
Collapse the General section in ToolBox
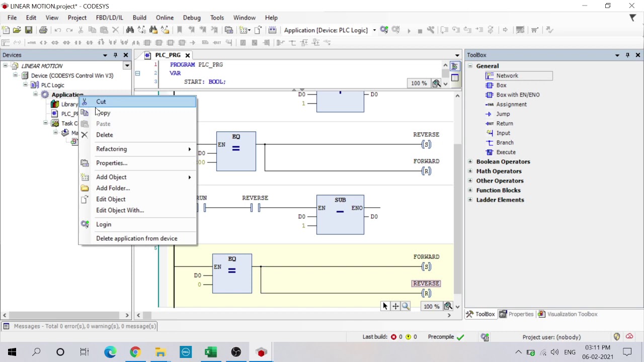point(470,66)
